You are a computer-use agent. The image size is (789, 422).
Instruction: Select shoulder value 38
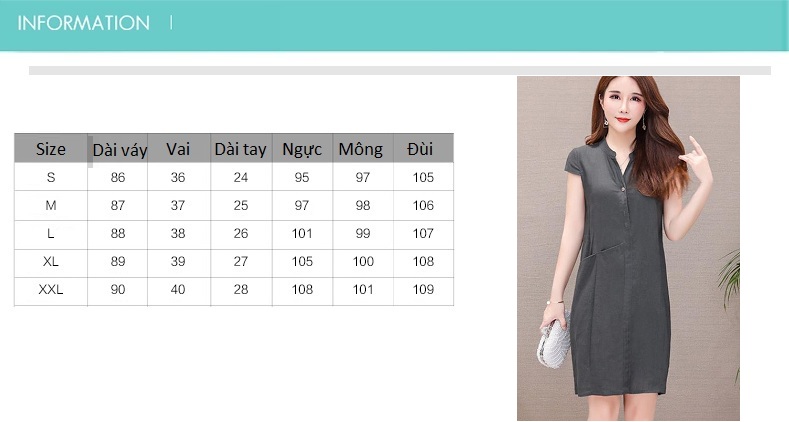point(178,233)
